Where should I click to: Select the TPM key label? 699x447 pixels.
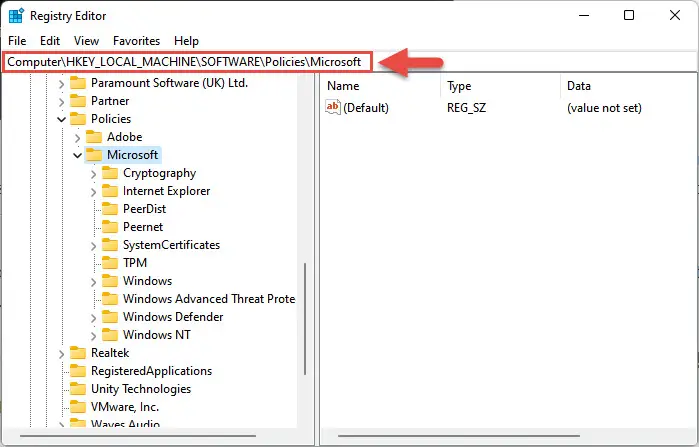click(x=135, y=262)
